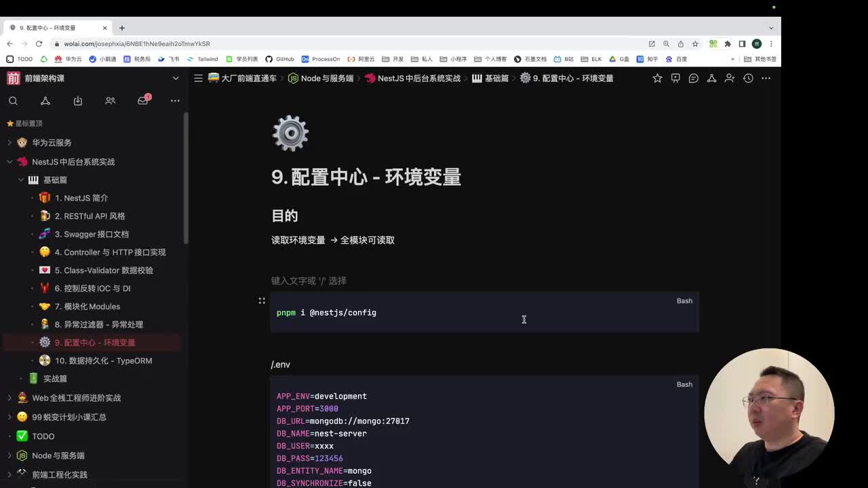
Task: Go to breadcrumb NestJS 中后台系统实战
Action: point(412,78)
